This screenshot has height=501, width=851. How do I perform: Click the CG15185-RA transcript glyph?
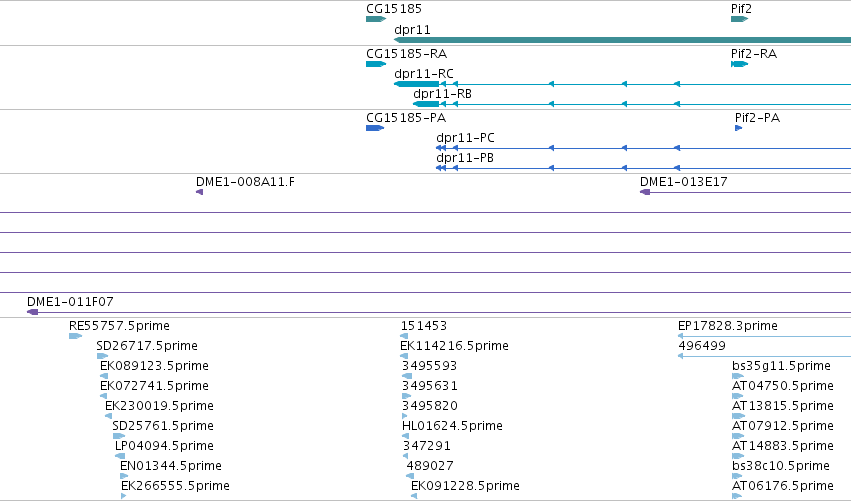click(376, 64)
